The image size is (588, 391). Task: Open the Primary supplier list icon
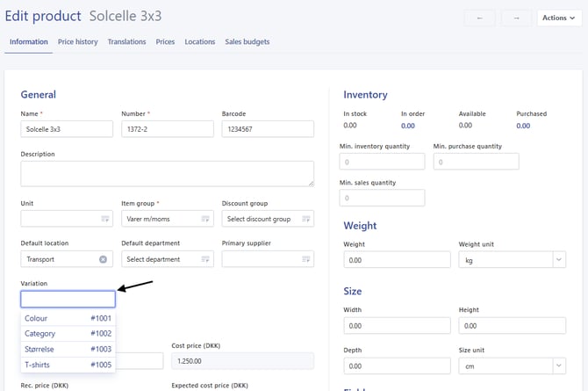pos(306,259)
